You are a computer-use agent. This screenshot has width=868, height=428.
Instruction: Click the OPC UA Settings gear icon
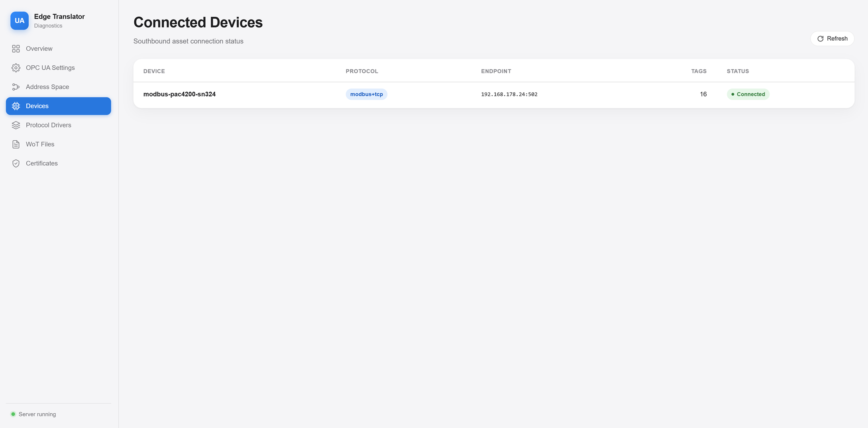point(16,68)
